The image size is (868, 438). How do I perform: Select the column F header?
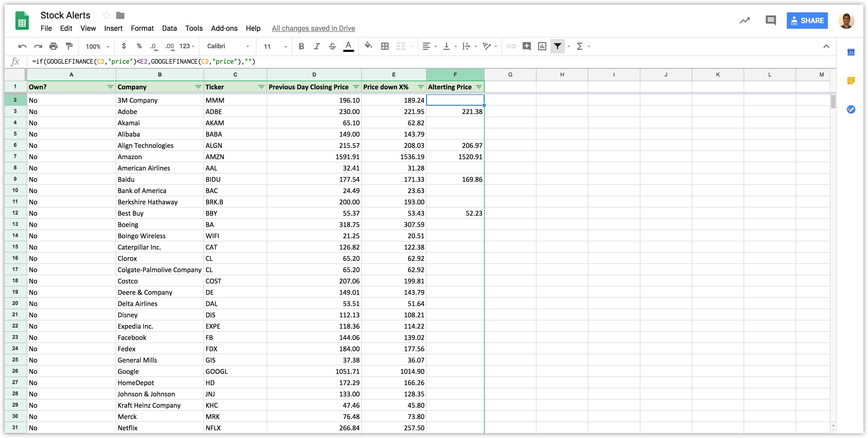pyautogui.click(x=455, y=74)
